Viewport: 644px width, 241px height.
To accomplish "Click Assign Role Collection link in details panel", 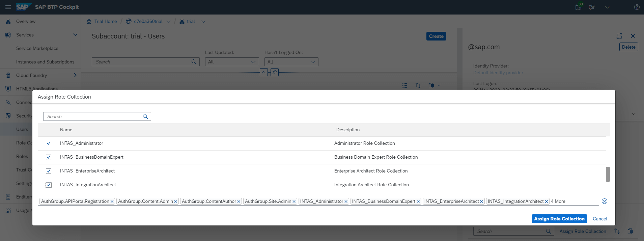I will pyautogui.click(x=583, y=231).
